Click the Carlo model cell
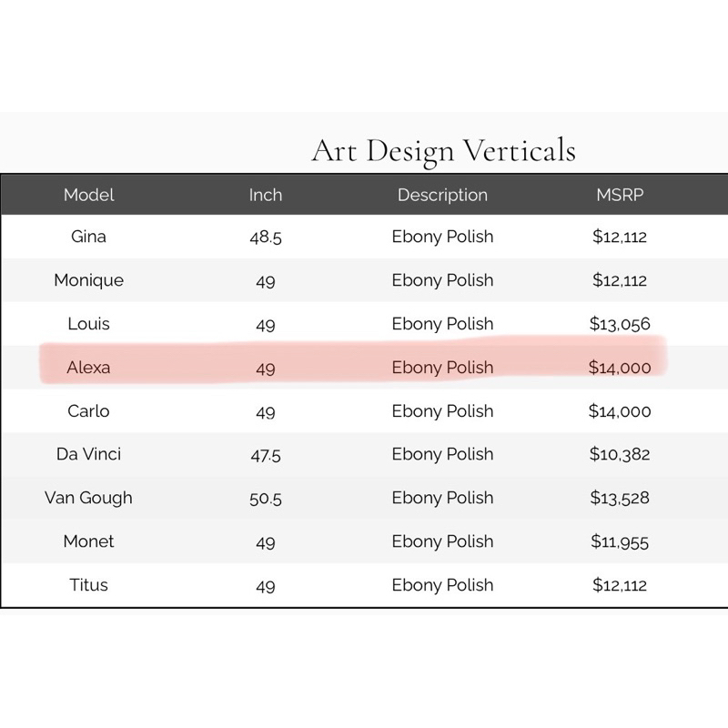The width and height of the screenshot is (728, 728). 89,411
